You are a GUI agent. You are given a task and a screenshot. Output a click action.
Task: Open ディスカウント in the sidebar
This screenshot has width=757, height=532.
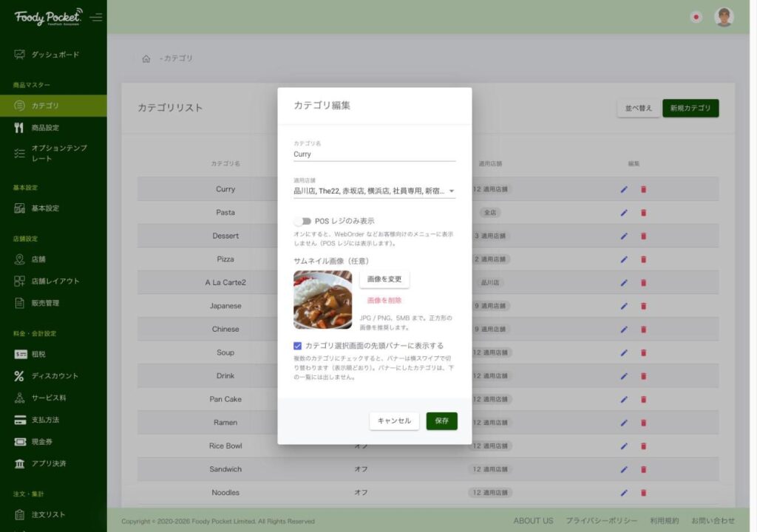coord(53,375)
